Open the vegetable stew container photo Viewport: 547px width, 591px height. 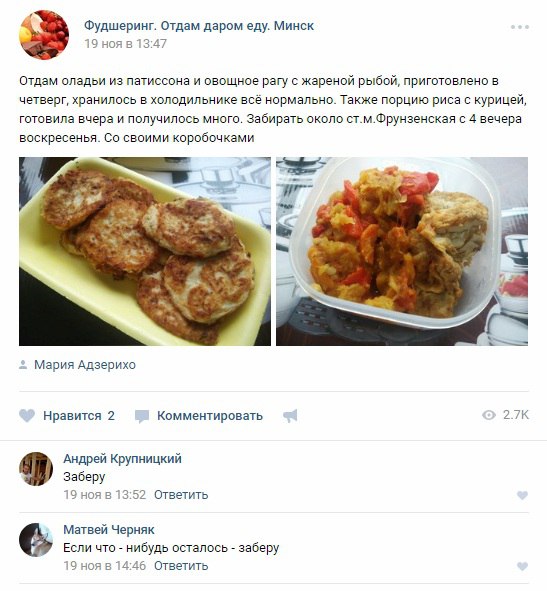(402, 251)
